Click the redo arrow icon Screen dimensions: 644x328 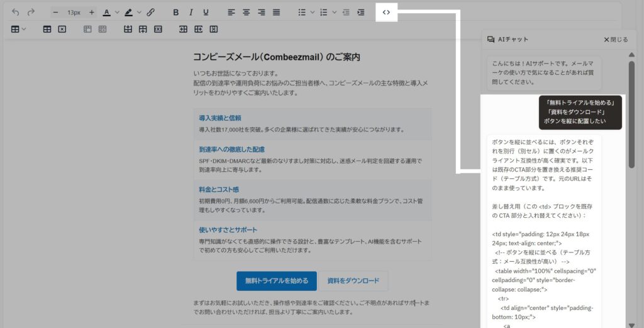pyautogui.click(x=31, y=12)
